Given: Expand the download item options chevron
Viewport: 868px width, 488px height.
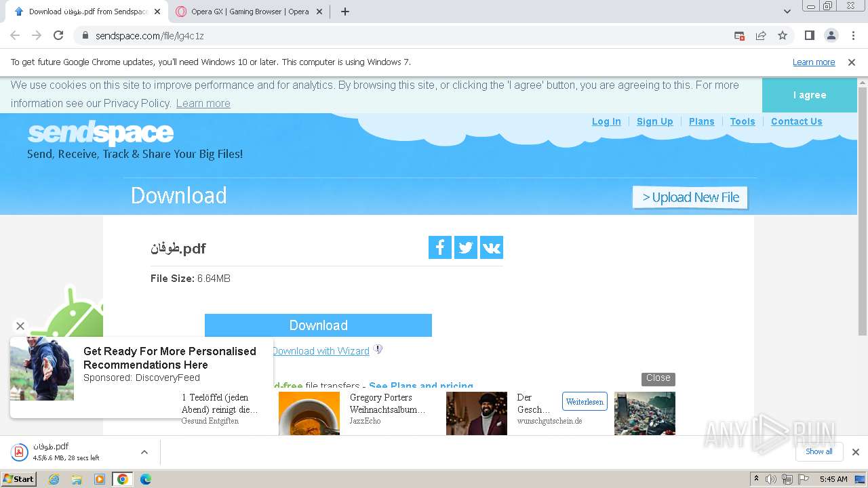Looking at the screenshot, I should click(x=144, y=452).
